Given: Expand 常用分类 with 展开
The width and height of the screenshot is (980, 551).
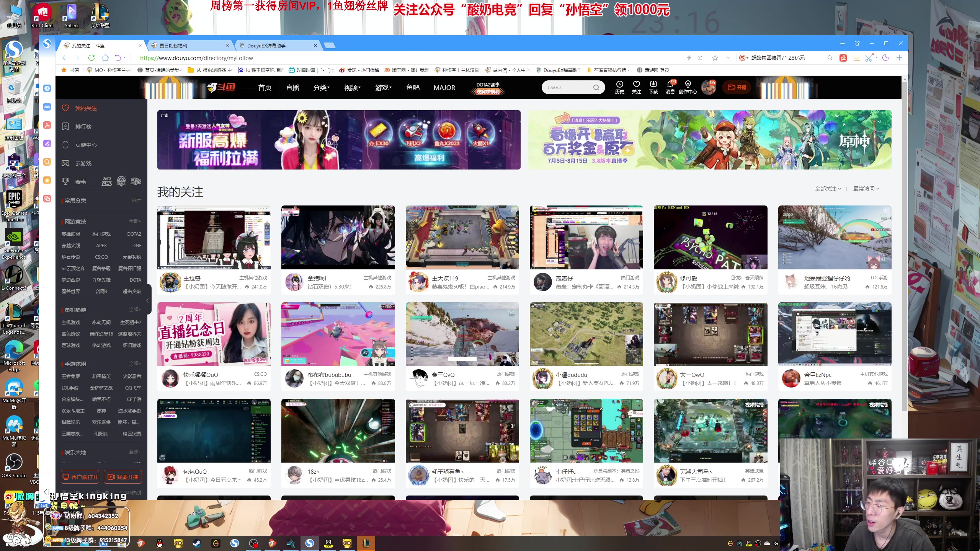Looking at the screenshot, I should tap(137, 200).
